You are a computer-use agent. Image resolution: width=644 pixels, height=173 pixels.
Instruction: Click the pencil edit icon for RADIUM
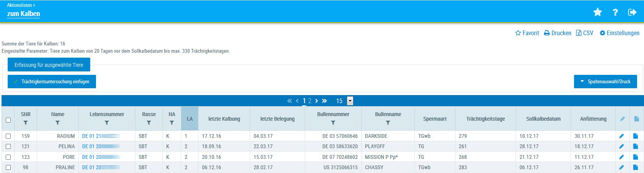click(x=621, y=136)
